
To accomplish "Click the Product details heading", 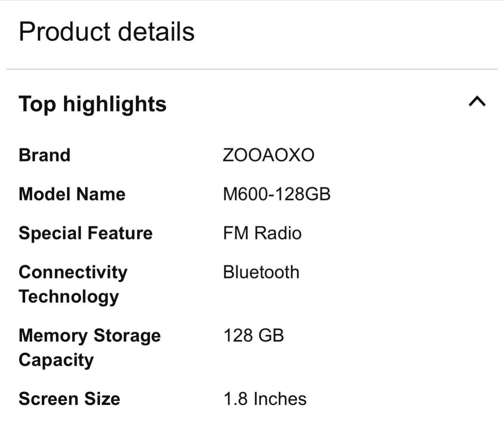I will 107,32.
